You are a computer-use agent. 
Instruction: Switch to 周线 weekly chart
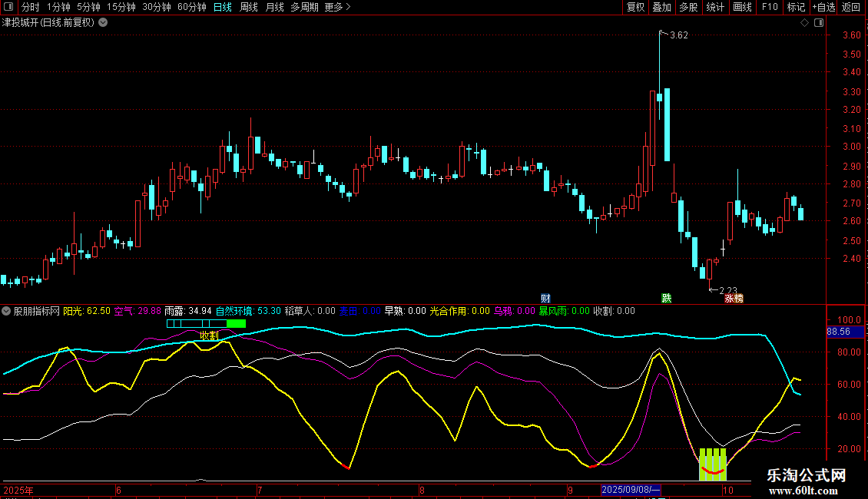(249, 7)
